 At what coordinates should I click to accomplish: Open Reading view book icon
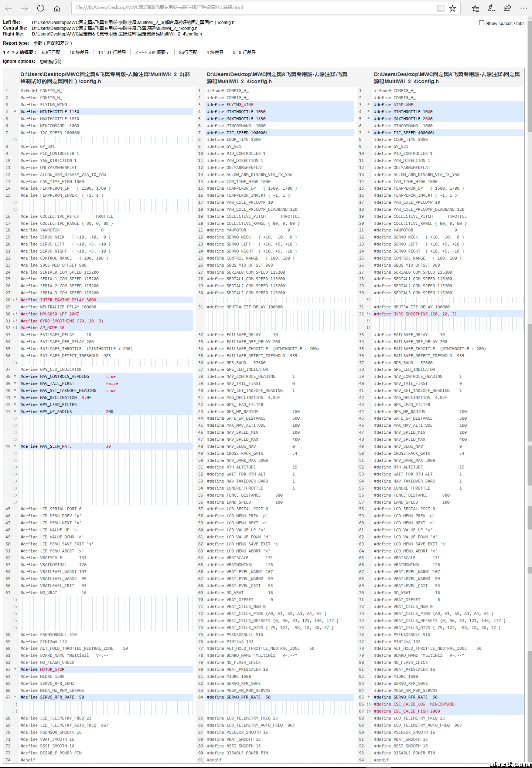click(441, 8)
